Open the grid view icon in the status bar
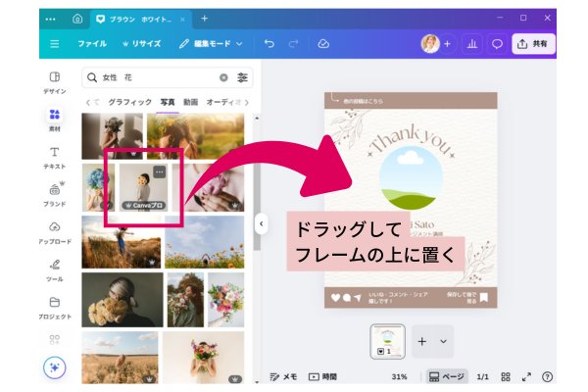 pyautogui.click(x=506, y=376)
